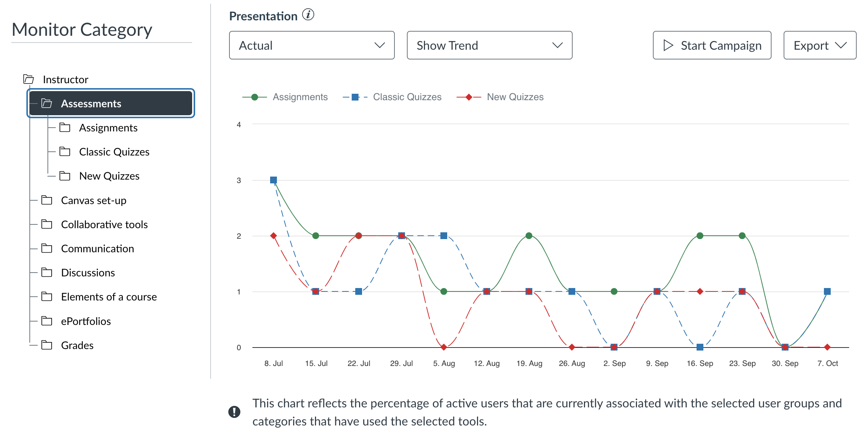The image size is (868, 436).
Task: Click the Classic Quizzes folder icon
Action: coord(66,152)
